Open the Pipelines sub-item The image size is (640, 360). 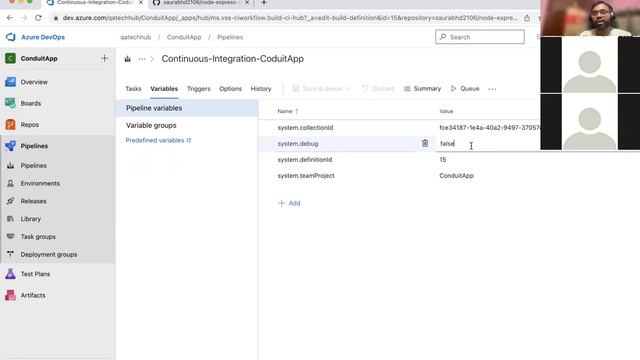[x=33, y=166]
